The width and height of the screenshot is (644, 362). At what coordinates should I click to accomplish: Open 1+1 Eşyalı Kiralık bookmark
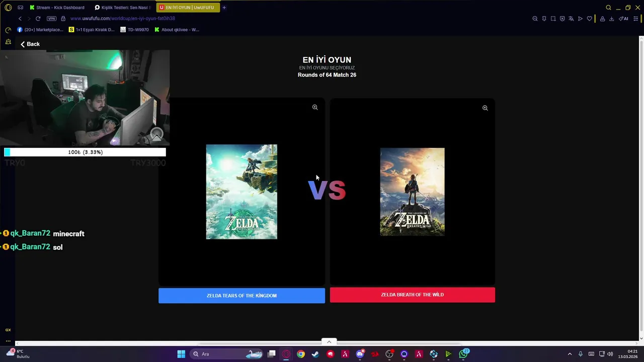point(92,30)
